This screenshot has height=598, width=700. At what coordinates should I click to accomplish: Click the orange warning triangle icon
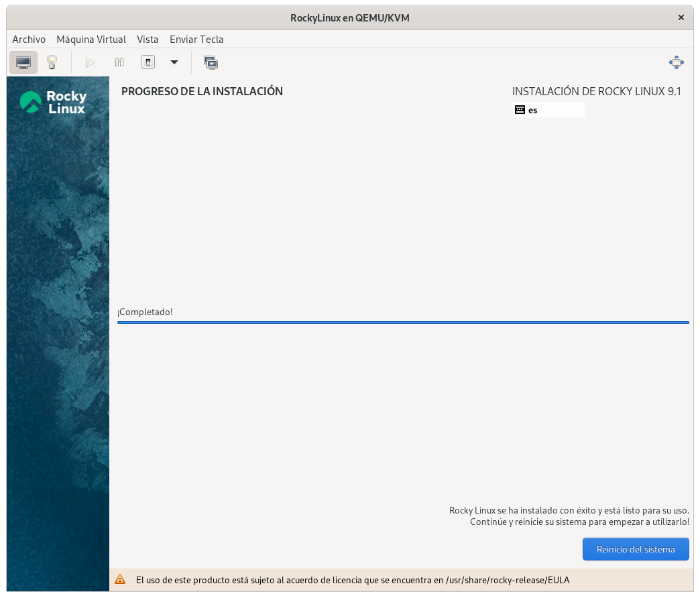click(120, 579)
